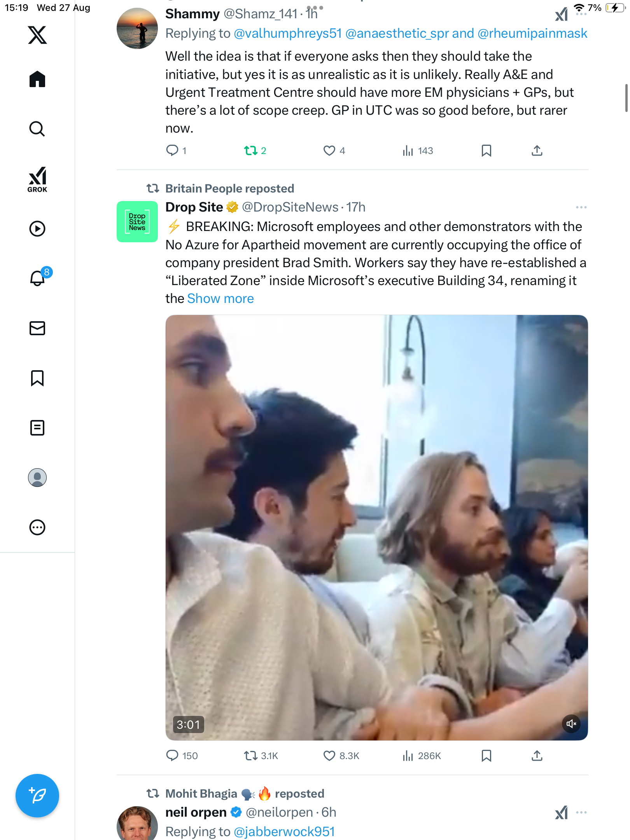Tap the compose new post button
Viewport: 630px width, 840px height.
37,796
